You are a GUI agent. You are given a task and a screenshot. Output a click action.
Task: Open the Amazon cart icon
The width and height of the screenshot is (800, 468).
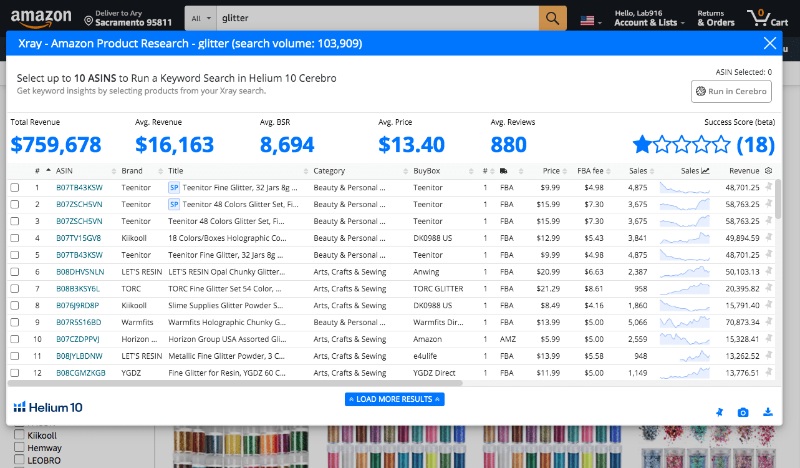(767, 18)
